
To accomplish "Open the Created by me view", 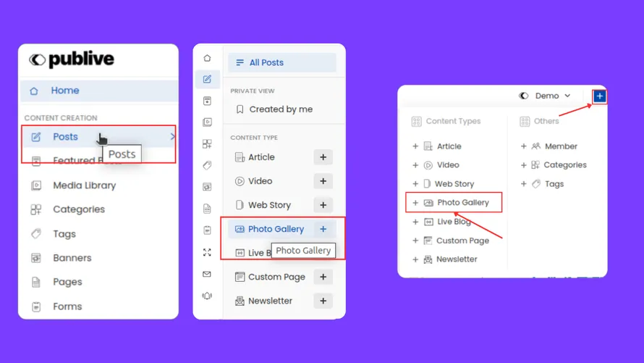I will [281, 109].
